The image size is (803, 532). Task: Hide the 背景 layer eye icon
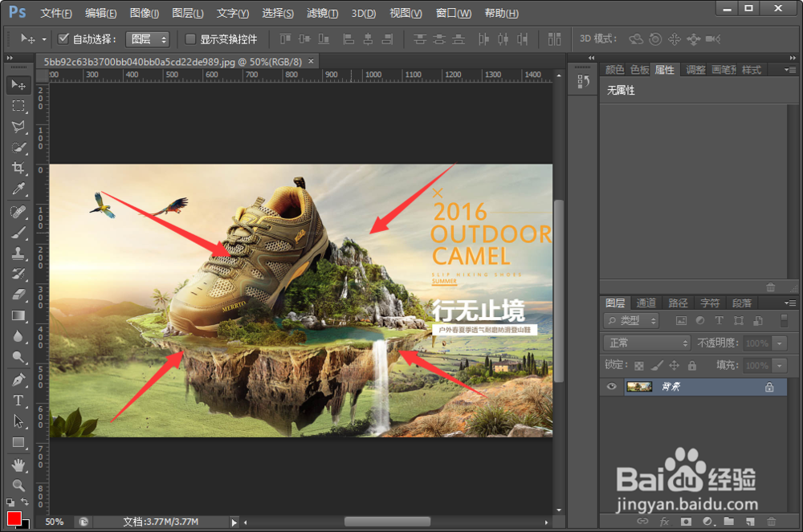pos(611,386)
